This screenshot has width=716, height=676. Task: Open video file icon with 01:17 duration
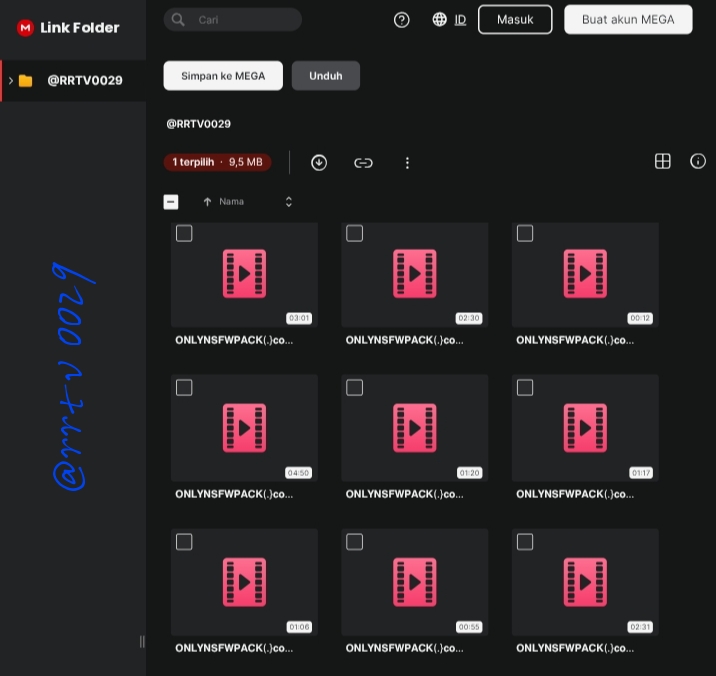point(585,428)
